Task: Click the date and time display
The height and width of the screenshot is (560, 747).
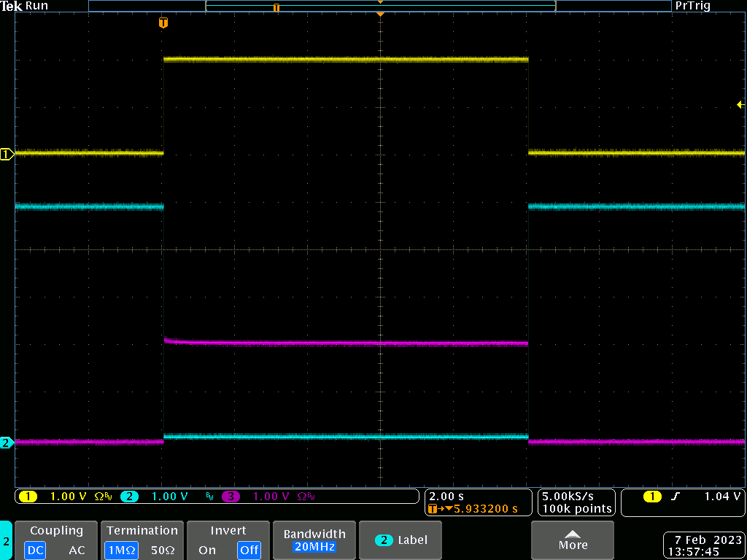Action: point(703,545)
